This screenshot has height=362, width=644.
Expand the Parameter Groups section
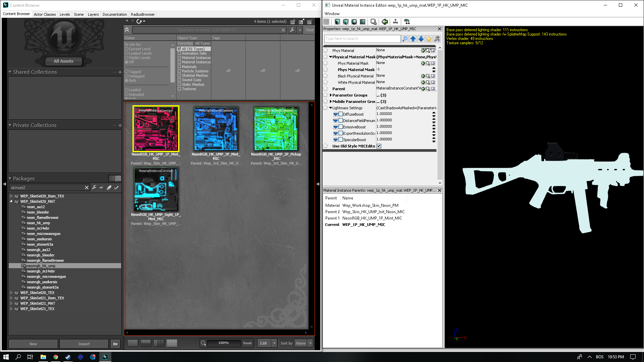331,95
